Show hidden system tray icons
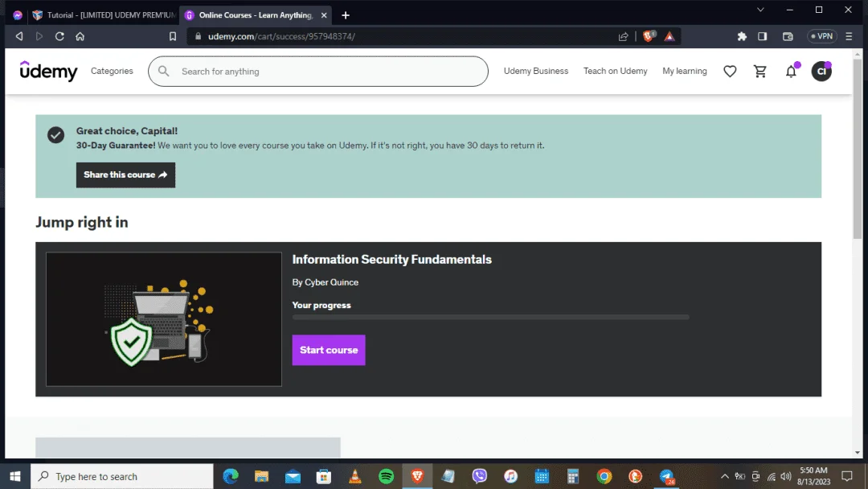The height and width of the screenshot is (489, 868). tap(724, 476)
